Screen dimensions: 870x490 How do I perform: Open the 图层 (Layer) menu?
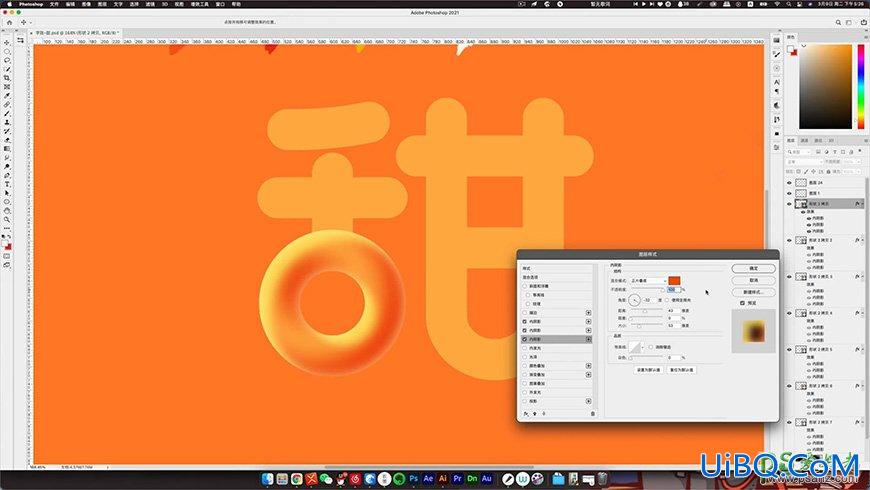[x=102, y=4]
